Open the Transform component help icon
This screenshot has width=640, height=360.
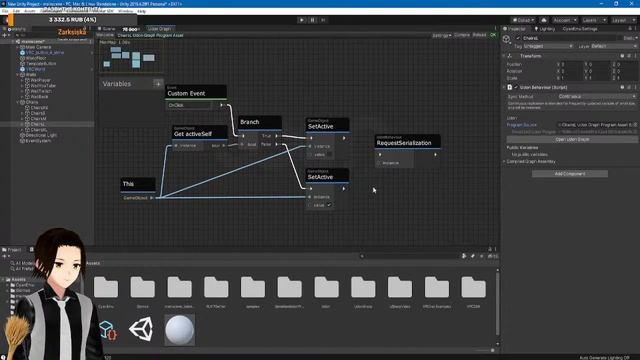click(622, 56)
